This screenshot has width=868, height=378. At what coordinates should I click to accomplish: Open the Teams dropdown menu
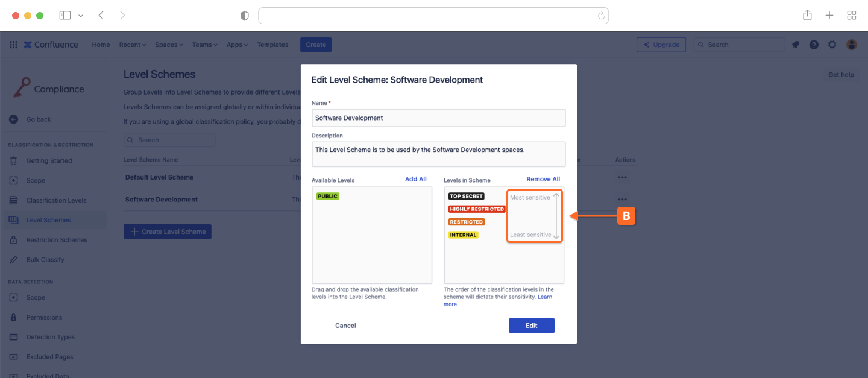[x=204, y=45]
